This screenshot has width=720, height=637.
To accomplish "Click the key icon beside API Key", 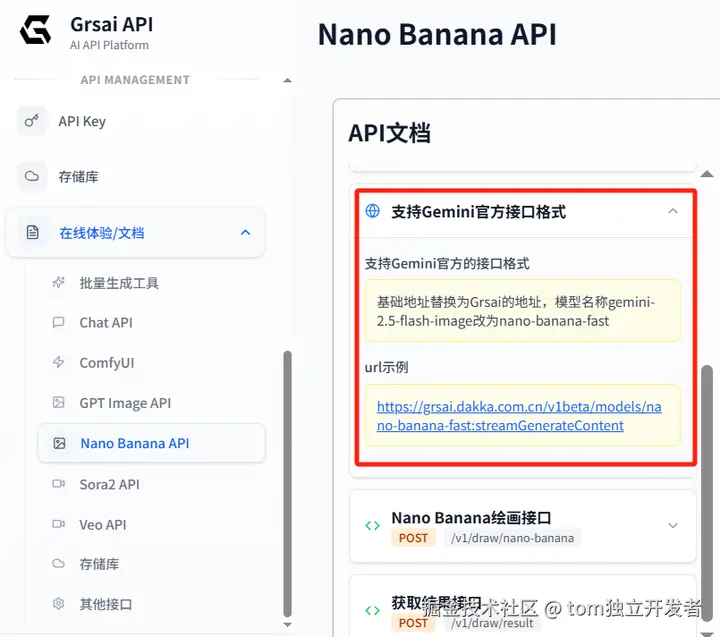I will pyautogui.click(x=32, y=121).
